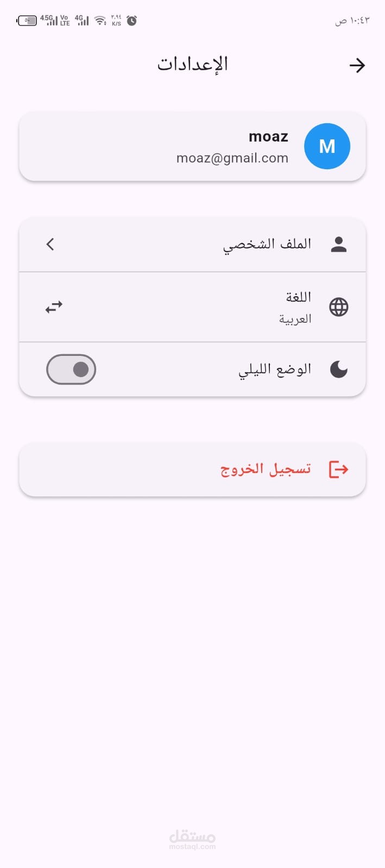Expand الملف الشخصي with the chevron
Image resolution: width=385 pixels, height=868 pixels.
tap(51, 244)
